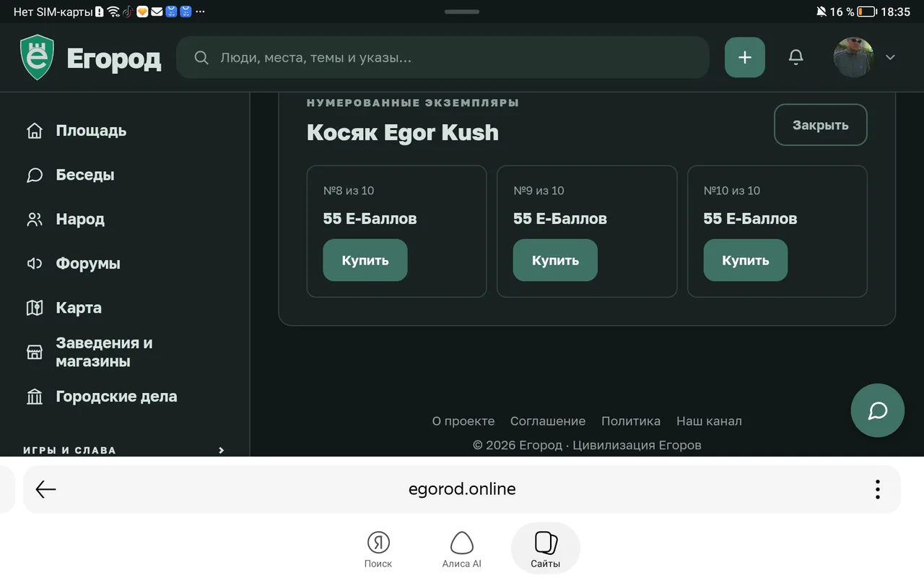Open the Наш канал link

tap(709, 421)
